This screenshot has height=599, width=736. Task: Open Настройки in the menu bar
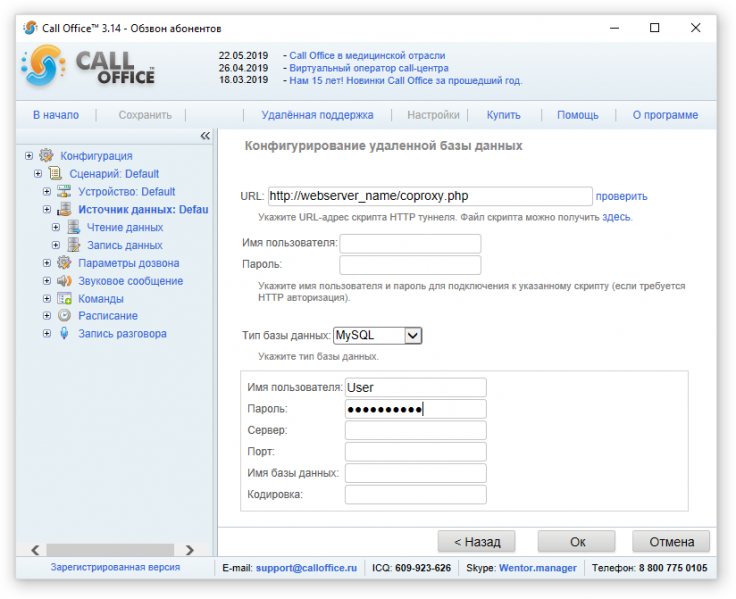coord(433,115)
